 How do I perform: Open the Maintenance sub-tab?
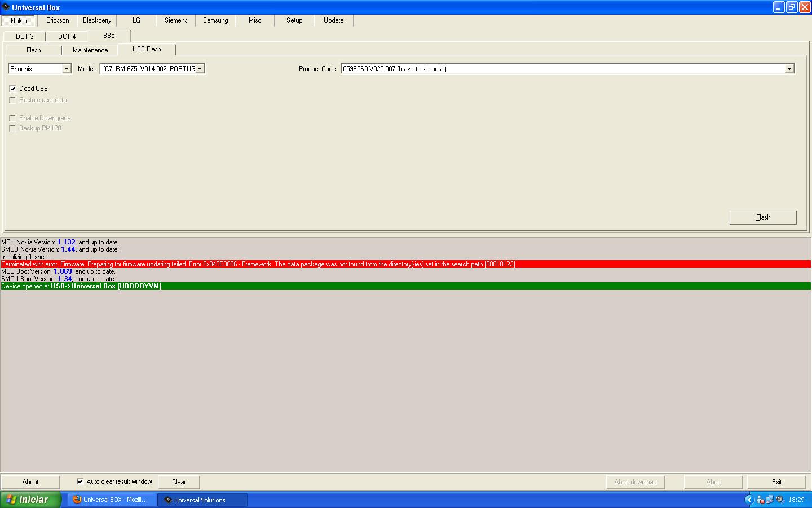(90, 50)
